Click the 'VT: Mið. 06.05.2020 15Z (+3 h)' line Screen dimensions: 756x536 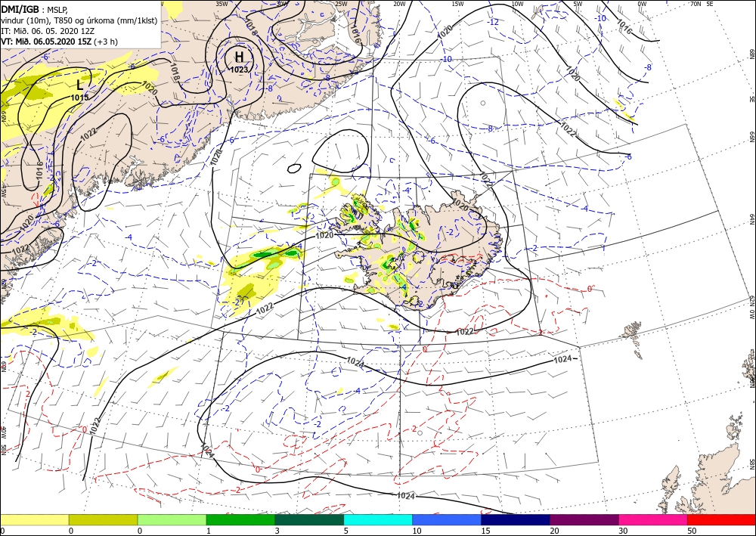(59, 42)
